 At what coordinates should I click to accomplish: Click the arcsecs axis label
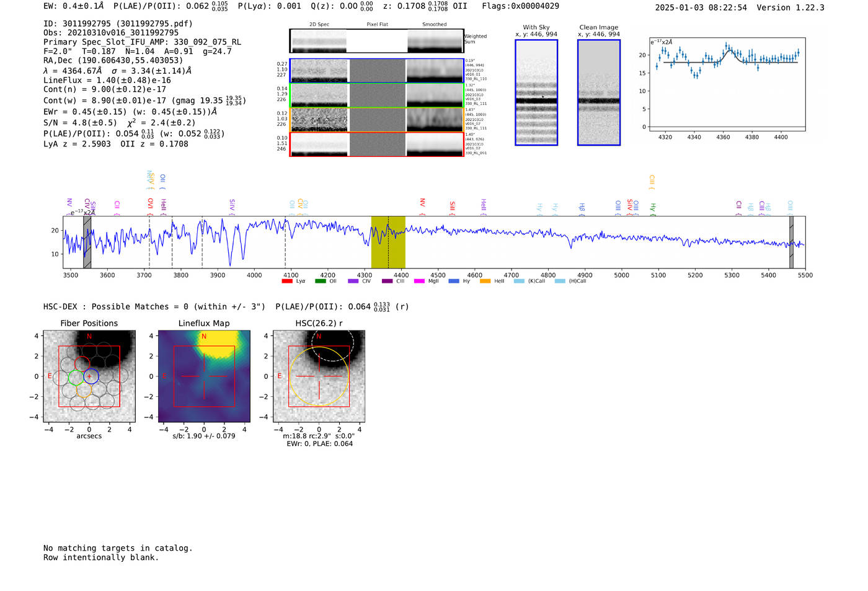pyautogui.click(x=89, y=436)
